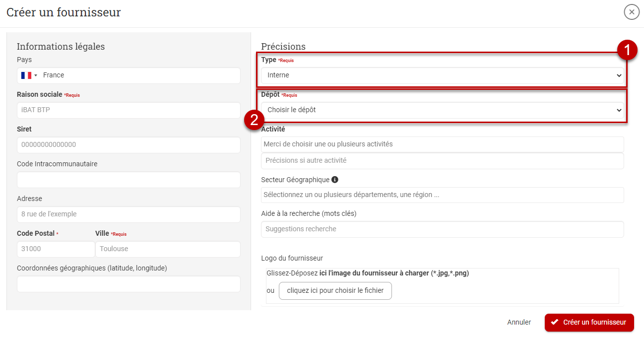Click the 'Logo du fournisseur' label

292,258
